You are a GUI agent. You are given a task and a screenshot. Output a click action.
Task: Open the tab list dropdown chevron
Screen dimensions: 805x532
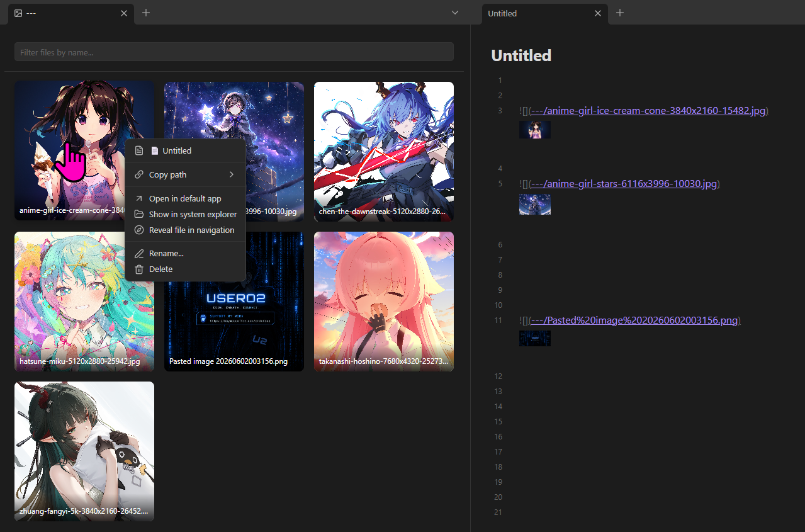455,13
